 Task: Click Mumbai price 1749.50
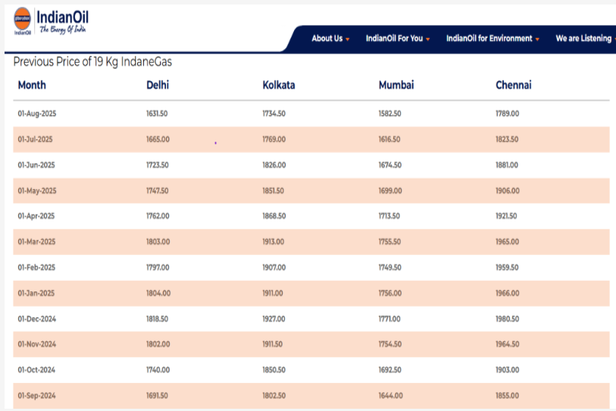(390, 268)
